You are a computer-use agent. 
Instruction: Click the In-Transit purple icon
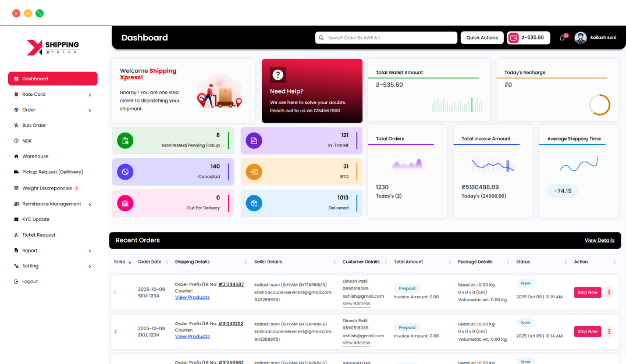[x=254, y=140]
